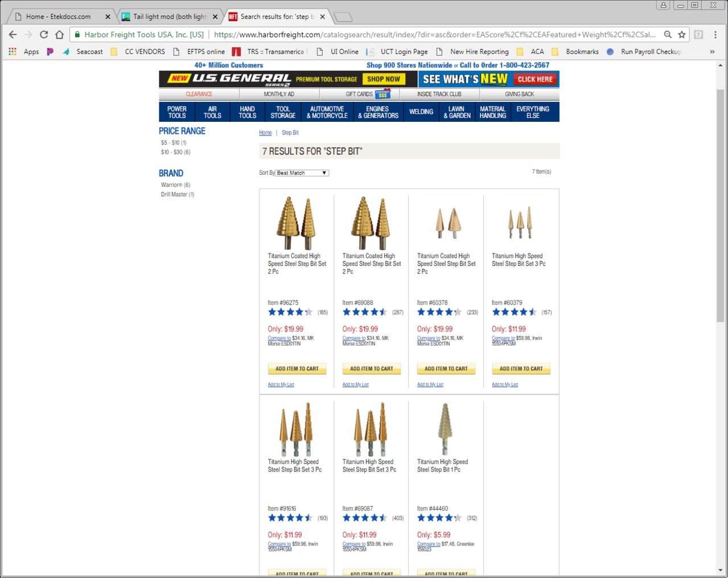This screenshot has width=728, height=578.
Task: Filter by Warrior brand
Action: pyautogui.click(x=175, y=185)
